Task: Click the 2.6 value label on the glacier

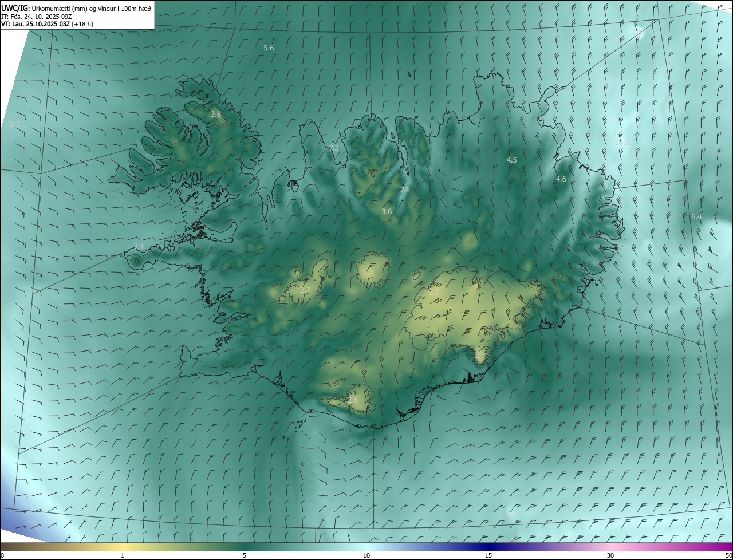Action: coord(353,400)
